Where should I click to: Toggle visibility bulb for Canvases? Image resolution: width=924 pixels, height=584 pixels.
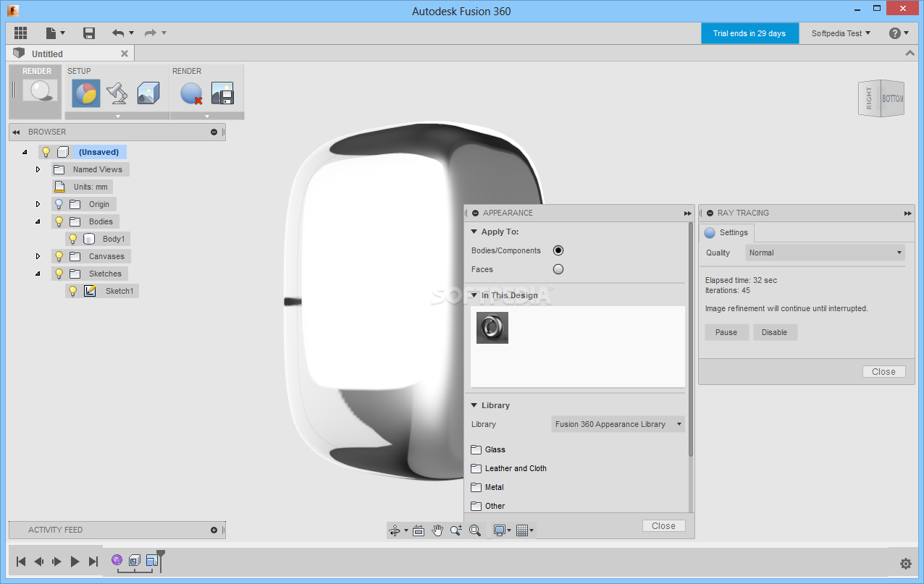[59, 256]
